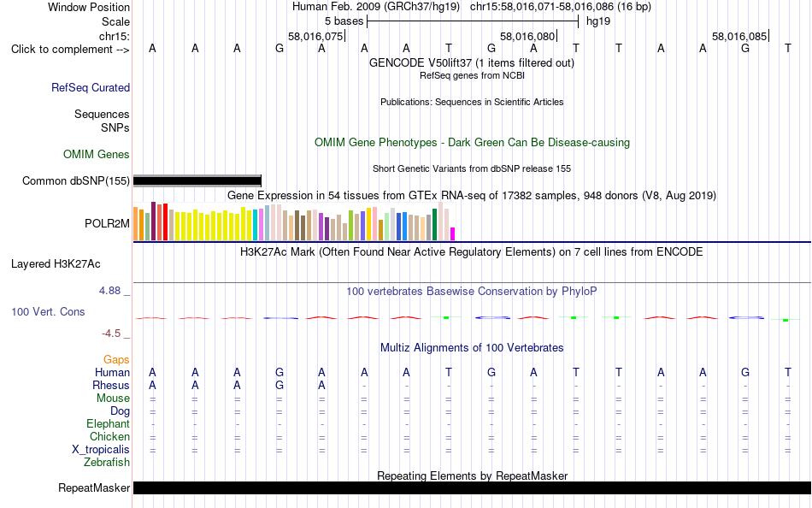Screen dimensions: 812x508
Task: Click the orange "Gaps" label
Action: tap(116, 360)
